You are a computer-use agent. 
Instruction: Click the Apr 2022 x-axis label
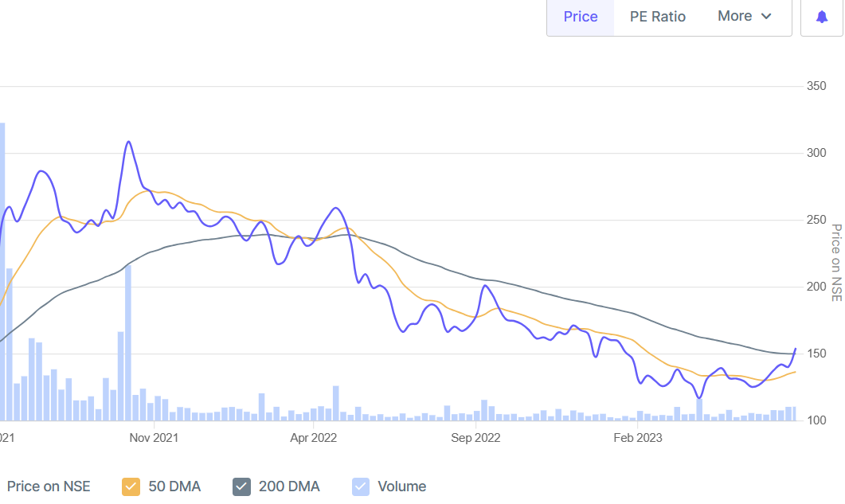[x=313, y=437]
